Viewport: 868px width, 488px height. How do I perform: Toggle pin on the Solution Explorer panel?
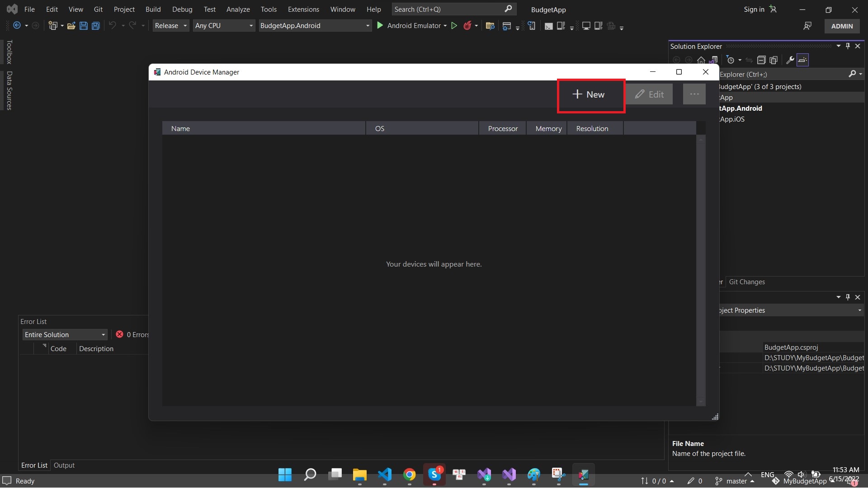click(x=848, y=46)
